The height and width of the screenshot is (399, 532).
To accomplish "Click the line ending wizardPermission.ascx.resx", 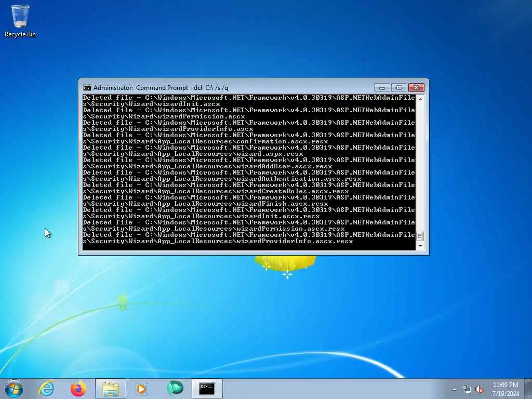I will tap(214, 229).
